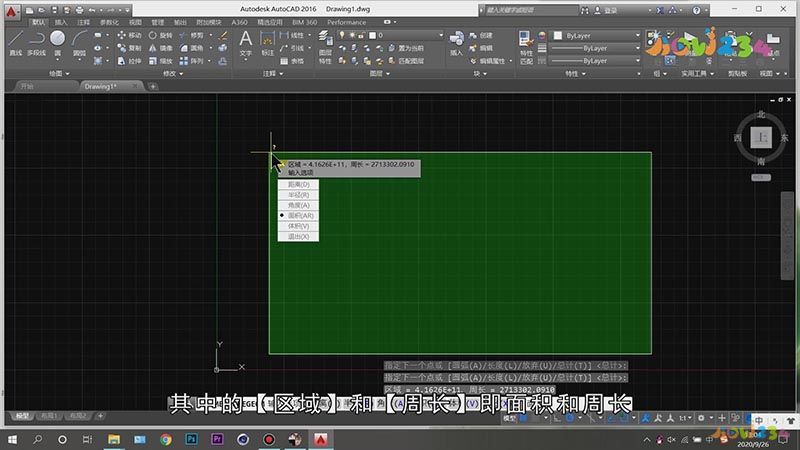The image size is (800, 450).
Task: Add a new drawing tab with plus
Action: coord(153,86)
